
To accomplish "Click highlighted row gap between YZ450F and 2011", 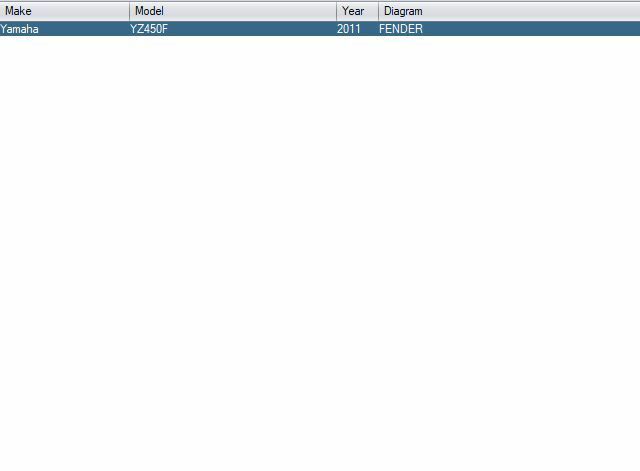I will [250, 29].
